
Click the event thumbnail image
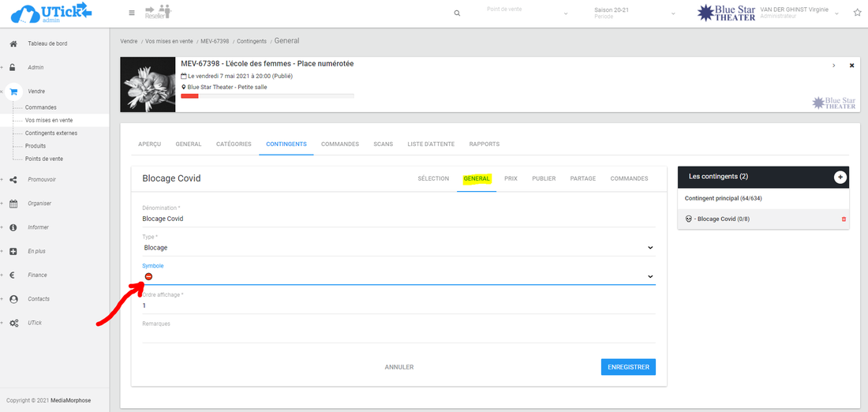(148, 84)
